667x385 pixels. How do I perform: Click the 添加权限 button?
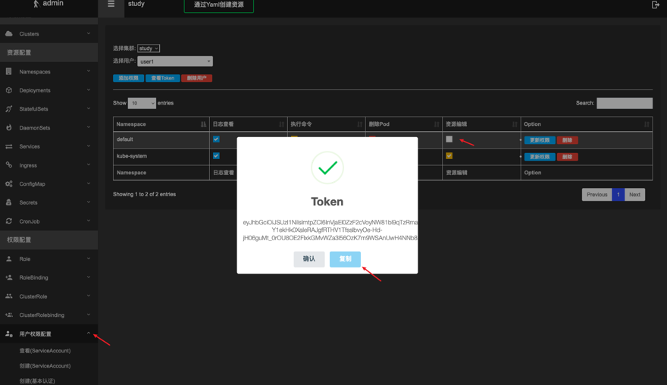(128, 78)
